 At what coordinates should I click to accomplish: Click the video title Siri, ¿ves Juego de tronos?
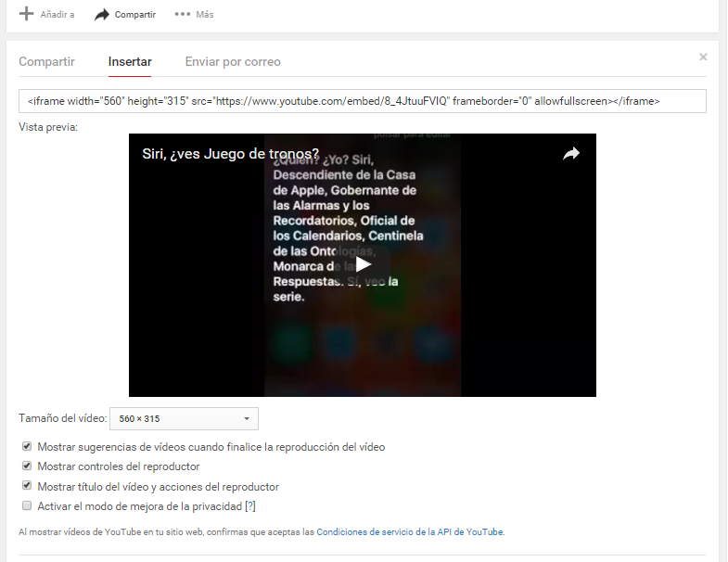click(231, 154)
